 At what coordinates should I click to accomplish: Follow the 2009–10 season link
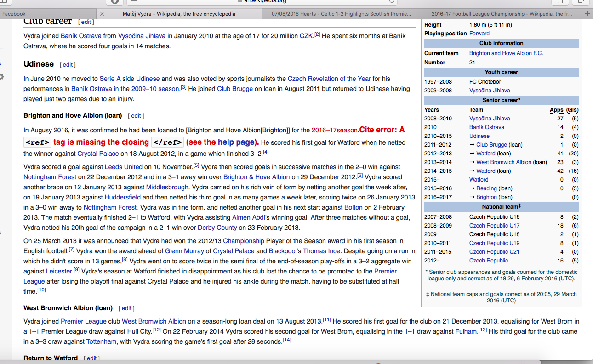coord(155,89)
